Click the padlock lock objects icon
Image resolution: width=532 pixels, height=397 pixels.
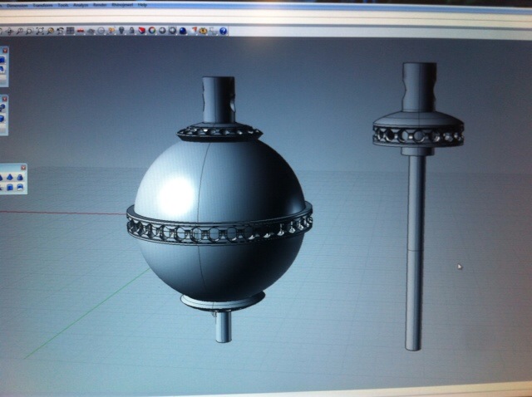pos(131,31)
